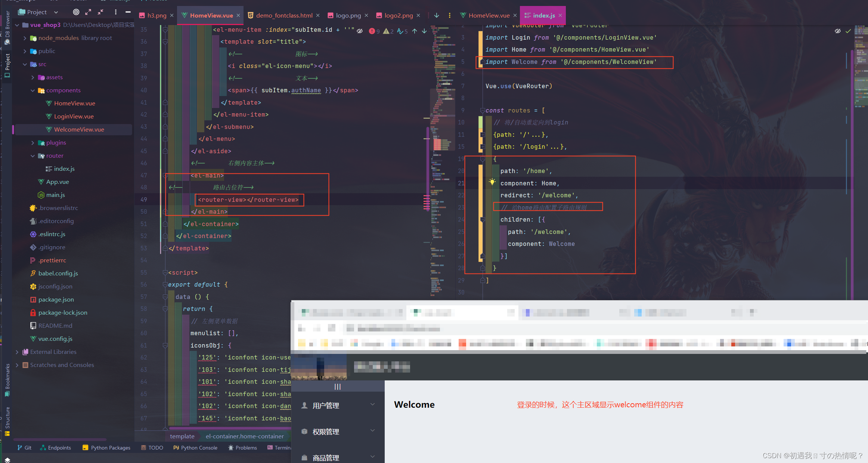The image size is (868, 463).
Task: Open index.js under the router folder
Action: (64, 169)
